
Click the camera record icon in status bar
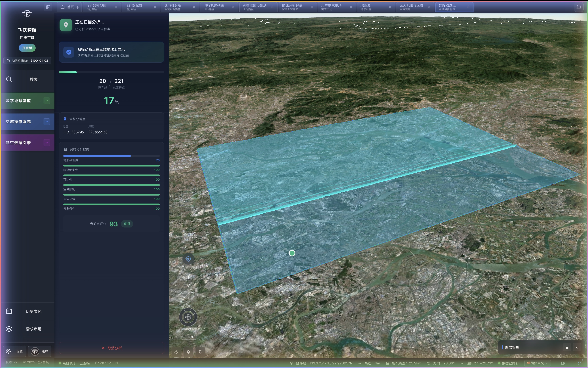pyautogui.click(x=563, y=363)
